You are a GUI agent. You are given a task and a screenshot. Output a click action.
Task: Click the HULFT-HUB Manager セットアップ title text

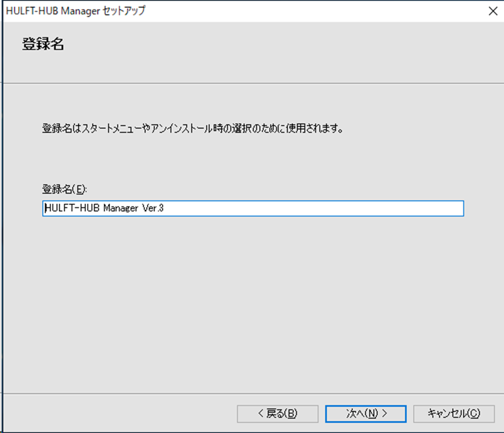click(76, 11)
